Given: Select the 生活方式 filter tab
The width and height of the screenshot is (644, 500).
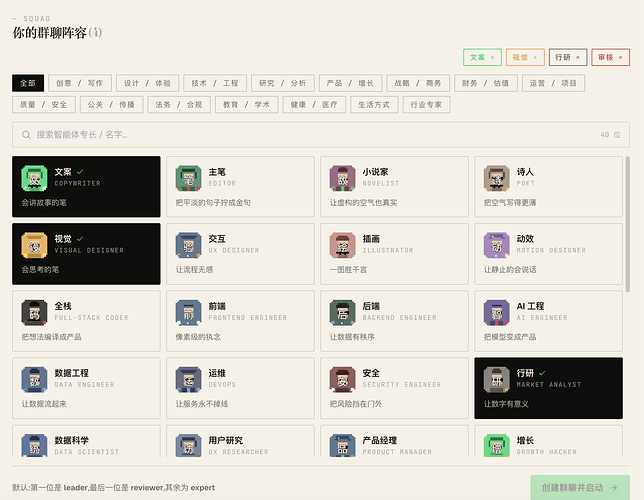Looking at the screenshot, I should 374,105.
